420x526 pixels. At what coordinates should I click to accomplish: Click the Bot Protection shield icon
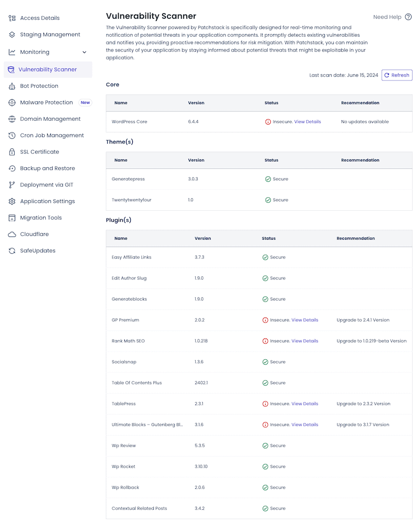point(11,86)
